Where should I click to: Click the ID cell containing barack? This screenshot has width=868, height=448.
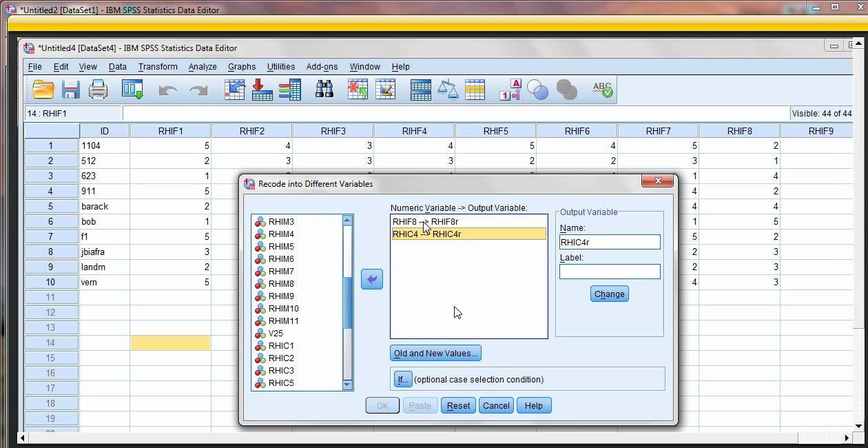(x=105, y=207)
